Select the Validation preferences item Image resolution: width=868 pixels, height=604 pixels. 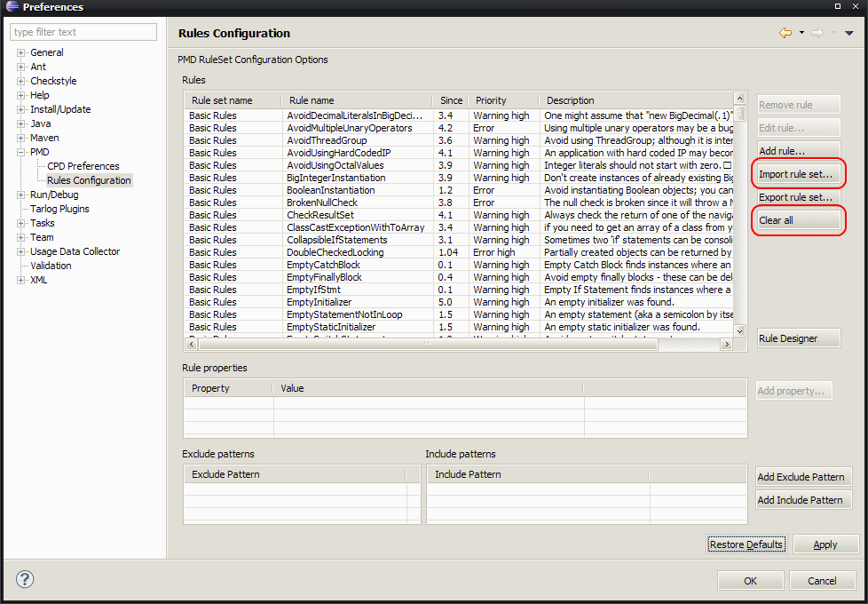coord(51,266)
